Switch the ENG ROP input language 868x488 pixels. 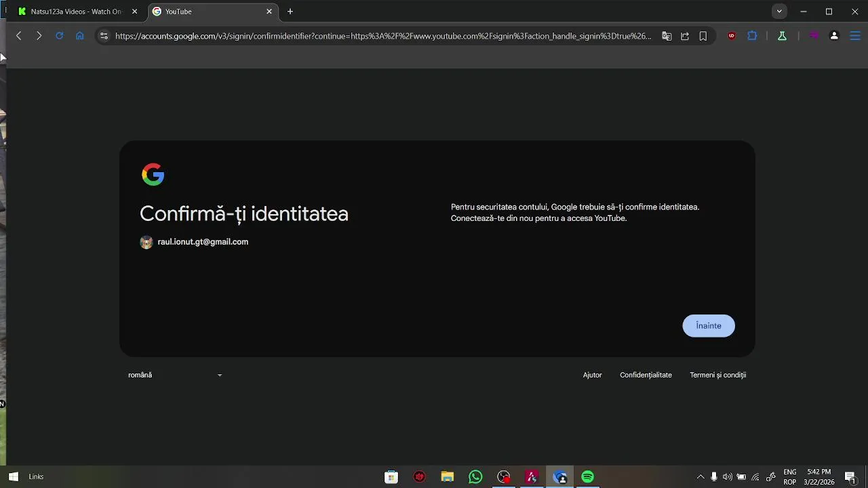(x=790, y=477)
